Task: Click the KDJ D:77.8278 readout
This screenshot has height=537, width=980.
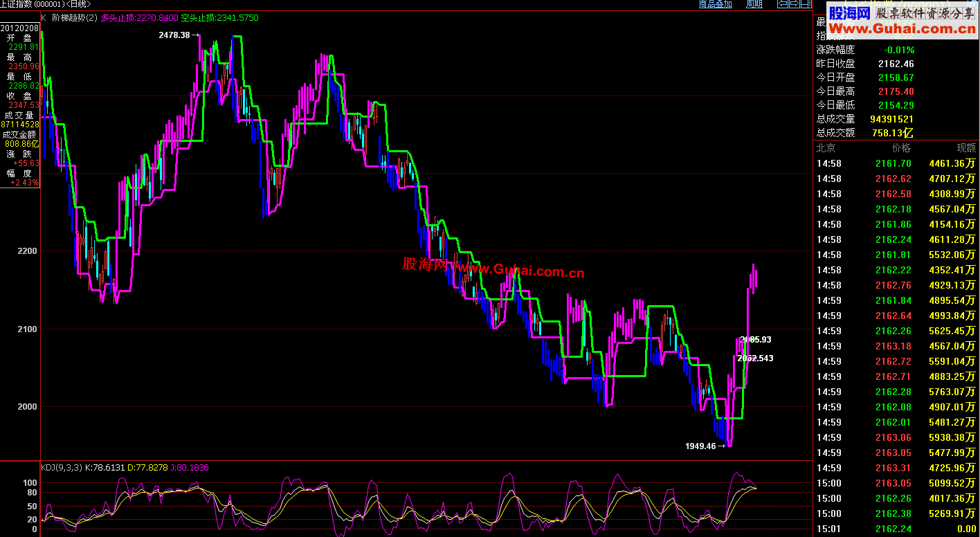Action: 147,468
